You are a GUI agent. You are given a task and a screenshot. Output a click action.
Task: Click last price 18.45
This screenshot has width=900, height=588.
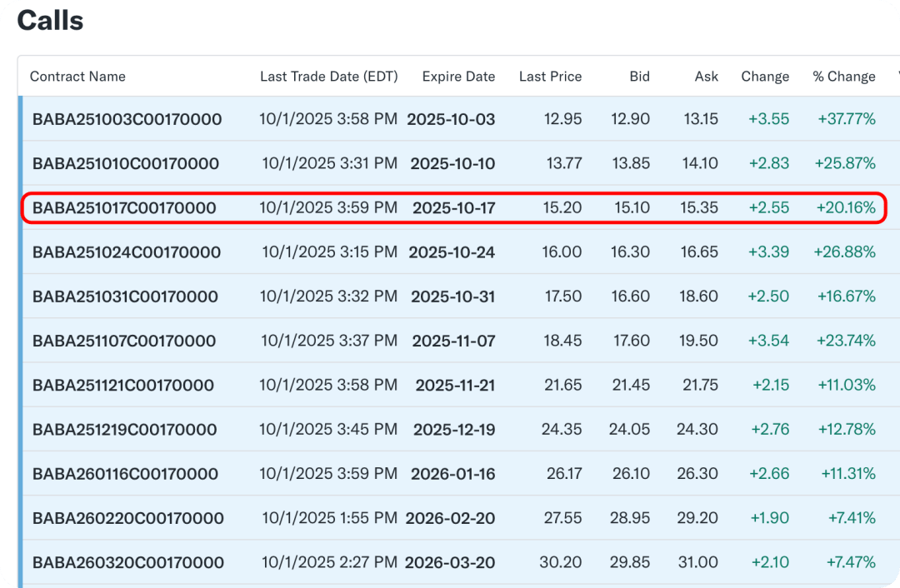click(x=562, y=341)
